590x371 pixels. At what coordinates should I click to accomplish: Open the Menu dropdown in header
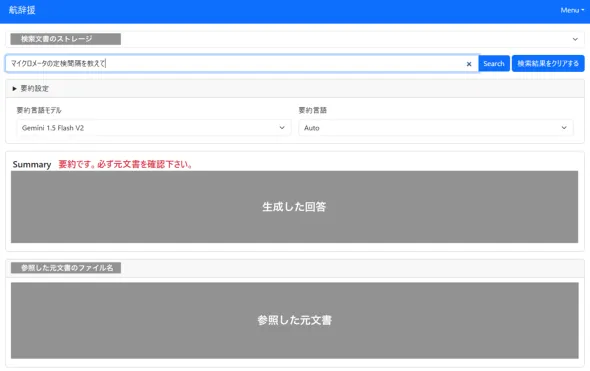pyautogui.click(x=572, y=10)
